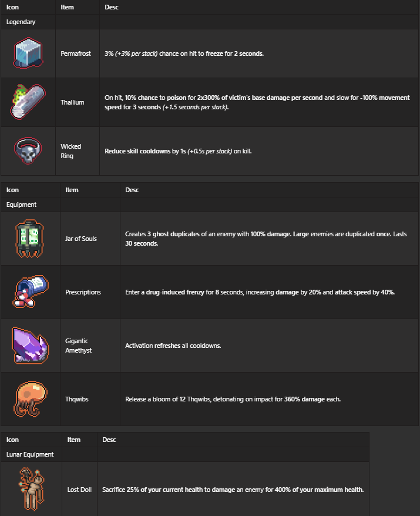Click the Thallium item icon
Viewport: 420px width, 516px height.
click(x=28, y=102)
